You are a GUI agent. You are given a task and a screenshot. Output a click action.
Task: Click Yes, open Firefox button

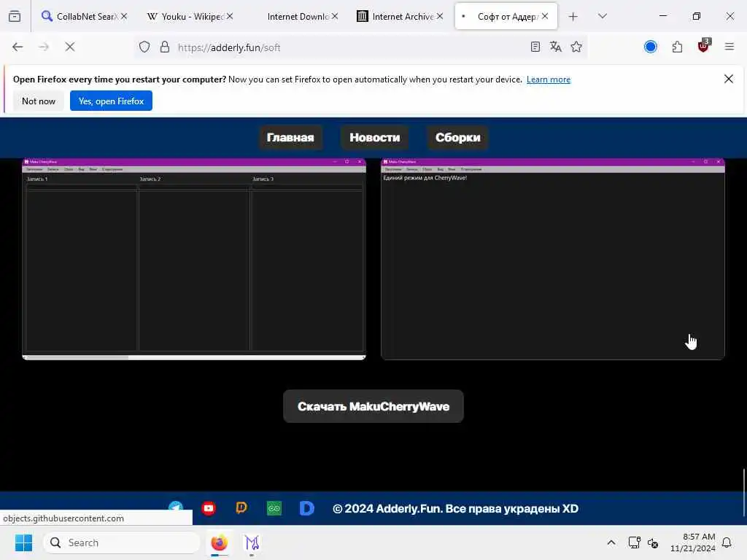[111, 101]
